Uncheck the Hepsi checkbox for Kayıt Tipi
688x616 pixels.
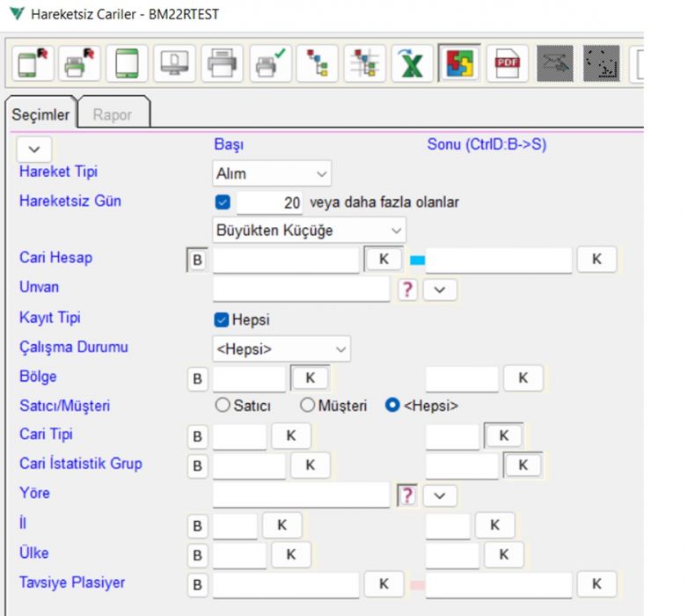coord(222,319)
